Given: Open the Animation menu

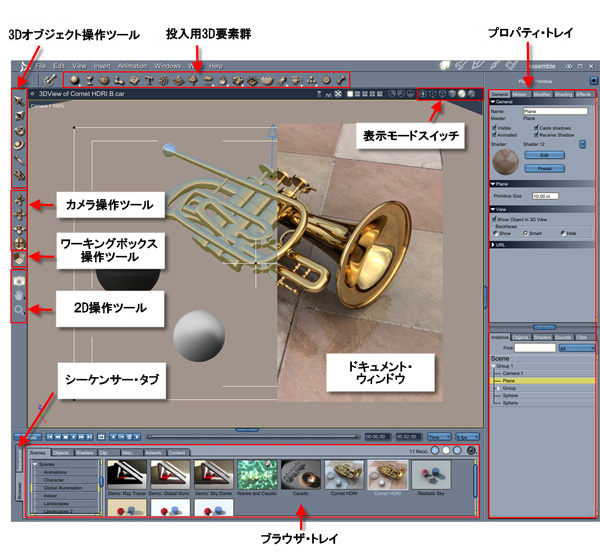Looking at the screenshot, I should (x=132, y=66).
